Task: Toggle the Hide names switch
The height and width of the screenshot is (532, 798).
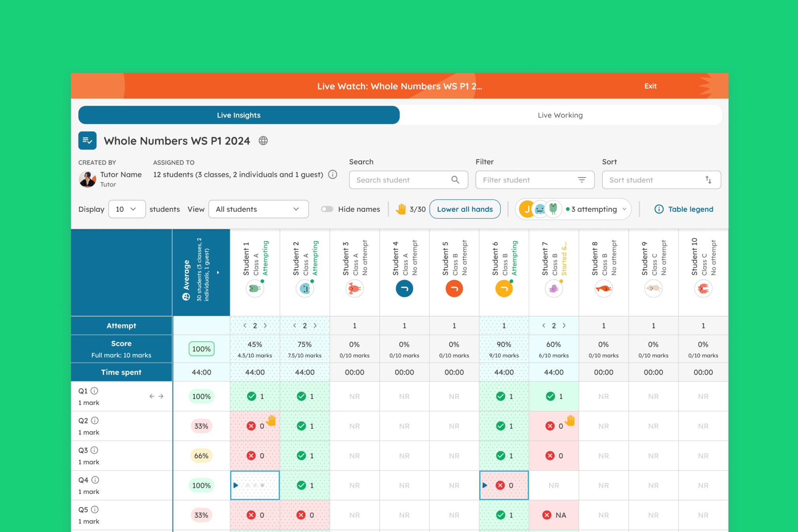Action: tap(327, 209)
